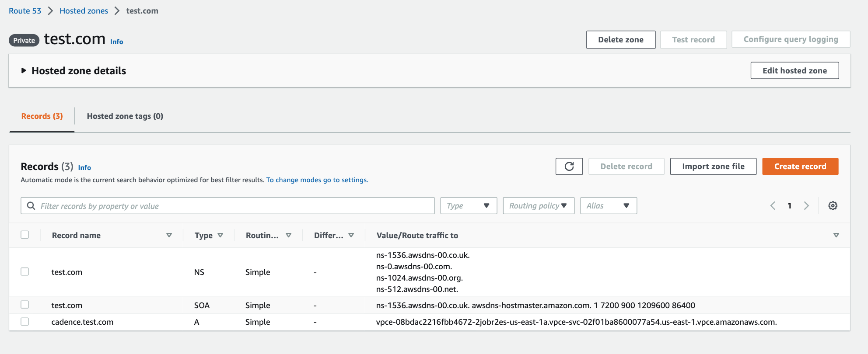Screen dimensions: 868x354
Task: Expand the Hosted zone details section
Action: (24, 71)
